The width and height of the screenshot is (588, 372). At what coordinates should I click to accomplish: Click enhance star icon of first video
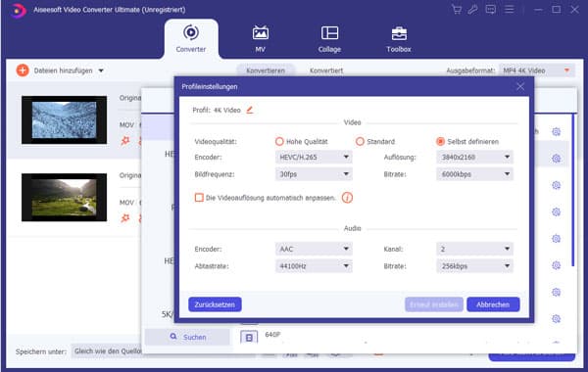[125, 141]
